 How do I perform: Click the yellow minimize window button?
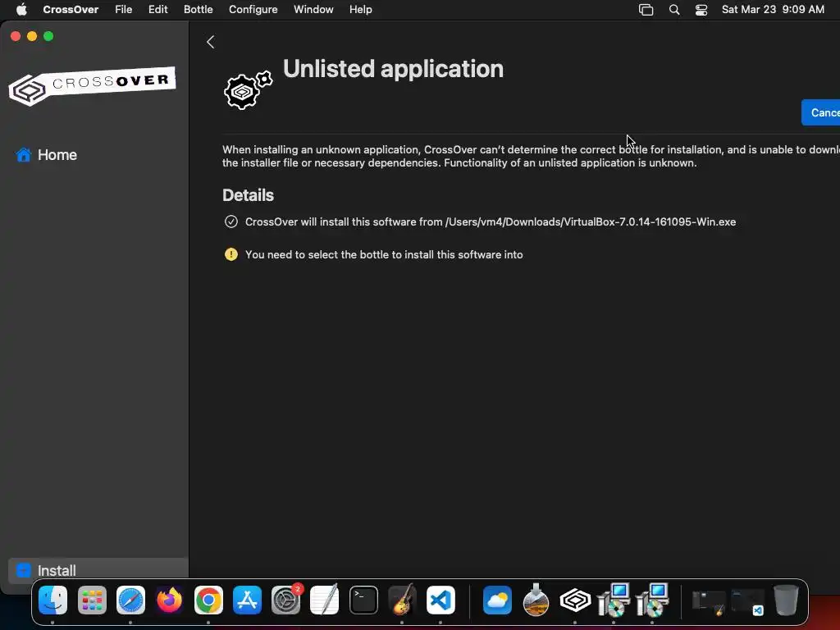(32, 36)
